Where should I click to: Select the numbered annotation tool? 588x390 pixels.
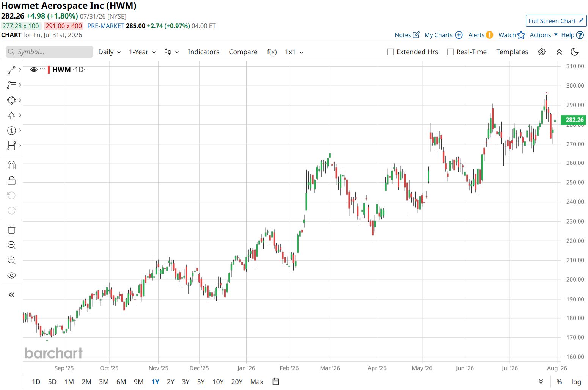click(x=11, y=131)
